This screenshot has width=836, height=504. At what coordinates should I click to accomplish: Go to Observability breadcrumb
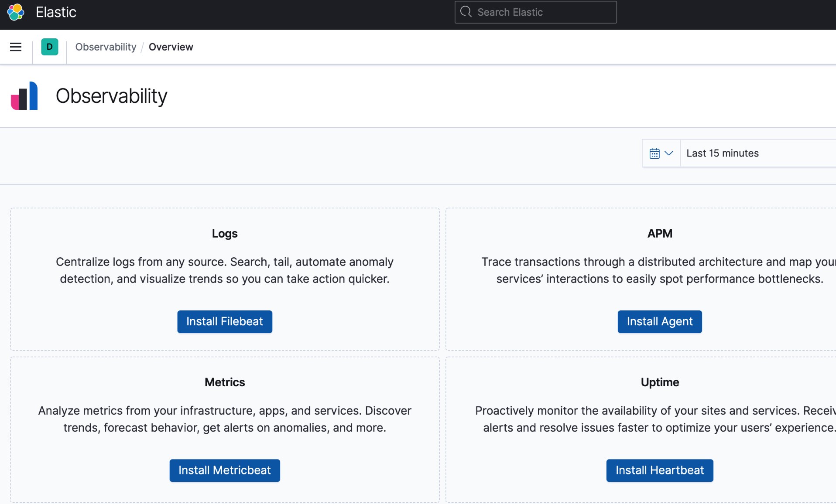(106, 47)
